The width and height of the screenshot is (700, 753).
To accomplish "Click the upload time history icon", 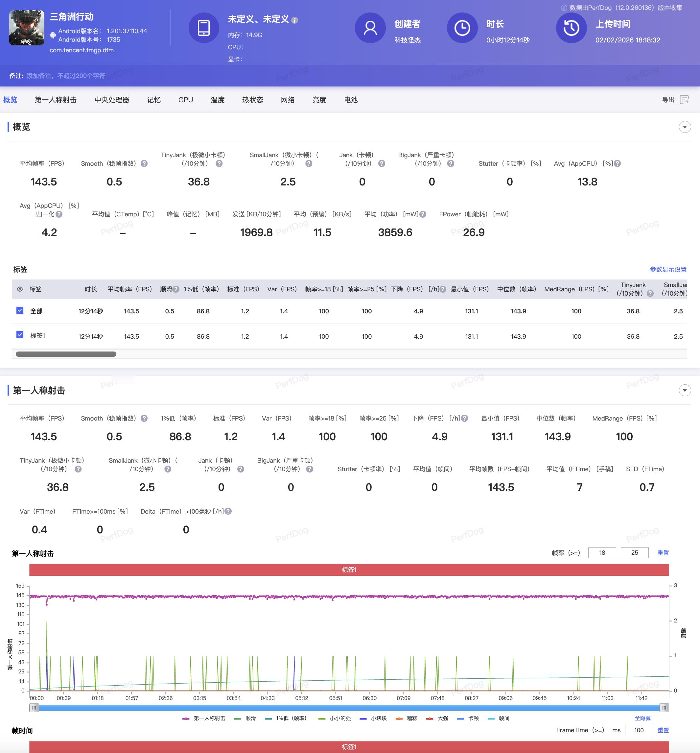I will (571, 28).
